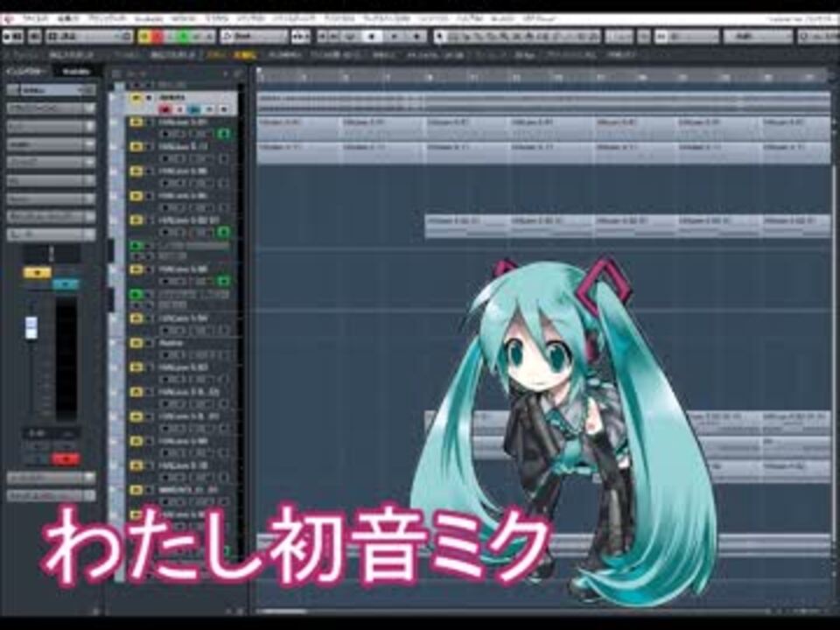Click the track name header in the Inspector
Image resolution: width=840 pixels, height=630 pixels.
(52, 90)
